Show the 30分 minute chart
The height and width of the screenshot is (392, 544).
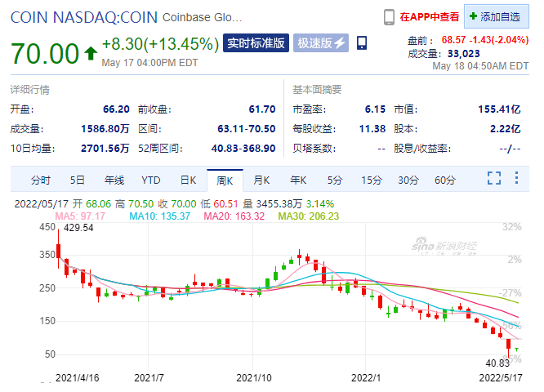pyautogui.click(x=408, y=180)
